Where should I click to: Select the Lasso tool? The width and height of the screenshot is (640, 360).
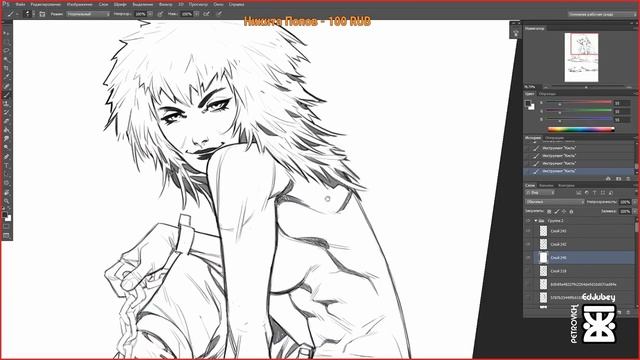click(6, 50)
